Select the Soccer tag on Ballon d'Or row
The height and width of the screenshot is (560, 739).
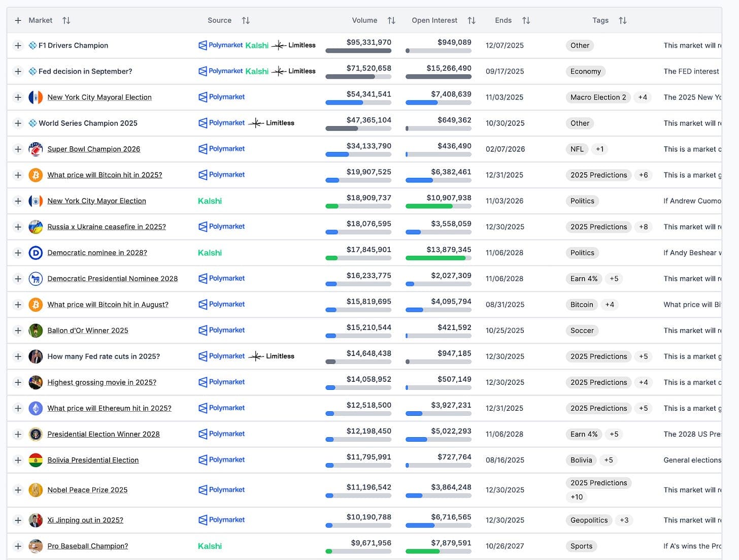click(582, 331)
